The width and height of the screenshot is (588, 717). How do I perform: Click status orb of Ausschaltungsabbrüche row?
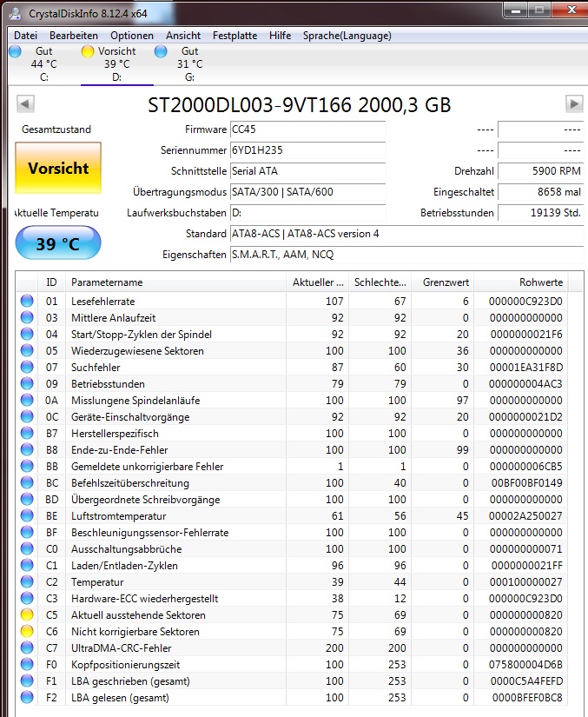pos(27,548)
